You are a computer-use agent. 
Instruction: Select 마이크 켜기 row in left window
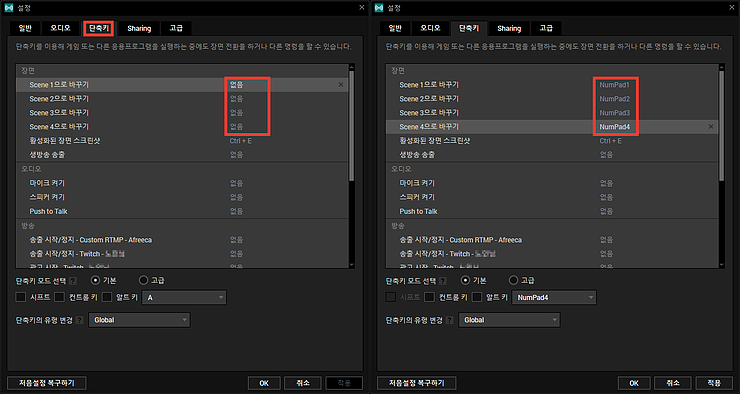point(182,183)
